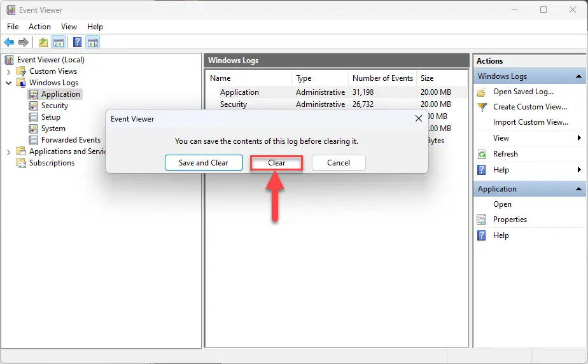Click the Application log icon in tree
Screen dimensions: 588x364
pyautogui.click(x=33, y=94)
